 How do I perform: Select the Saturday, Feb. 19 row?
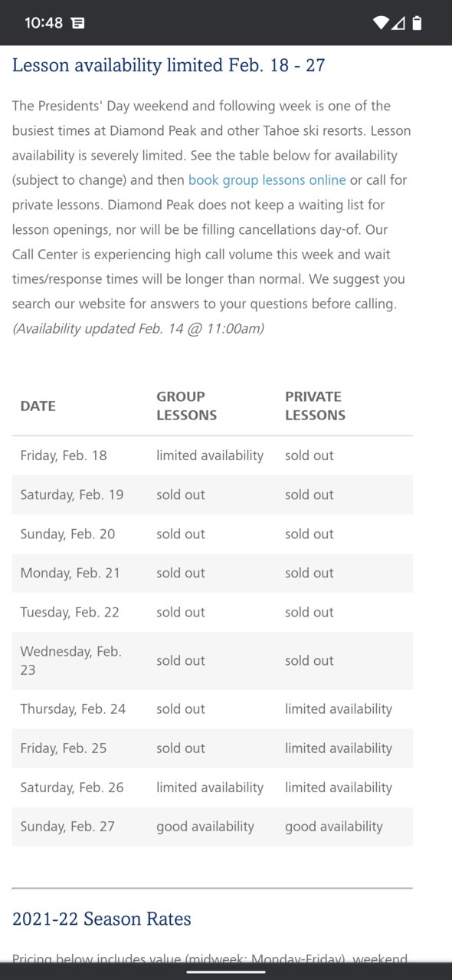tap(212, 495)
